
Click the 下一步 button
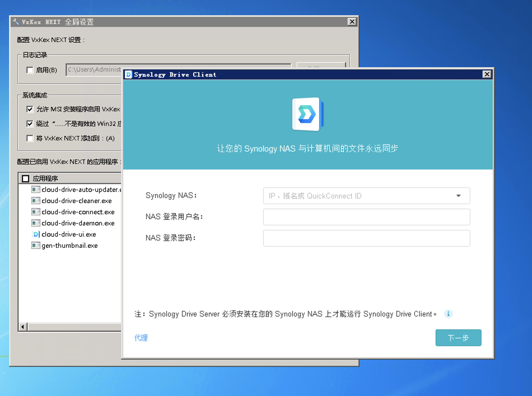pyautogui.click(x=458, y=338)
